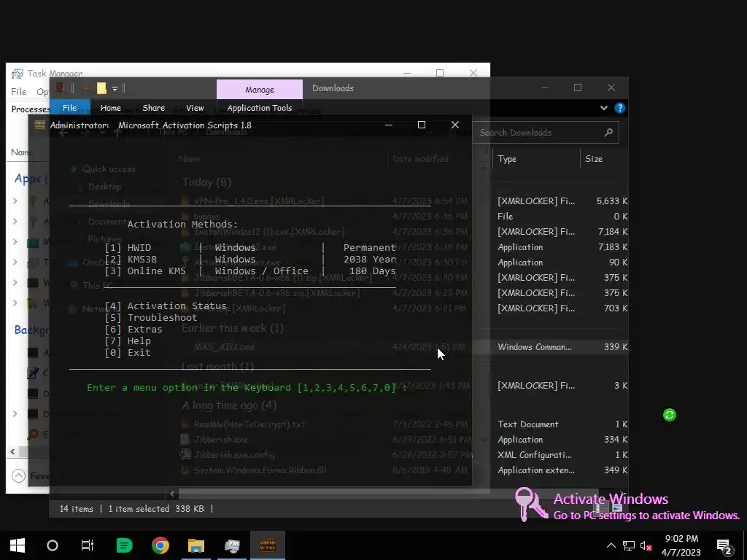Select the Processes tab in Task Manager
The height and width of the screenshot is (560, 747).
30,109
